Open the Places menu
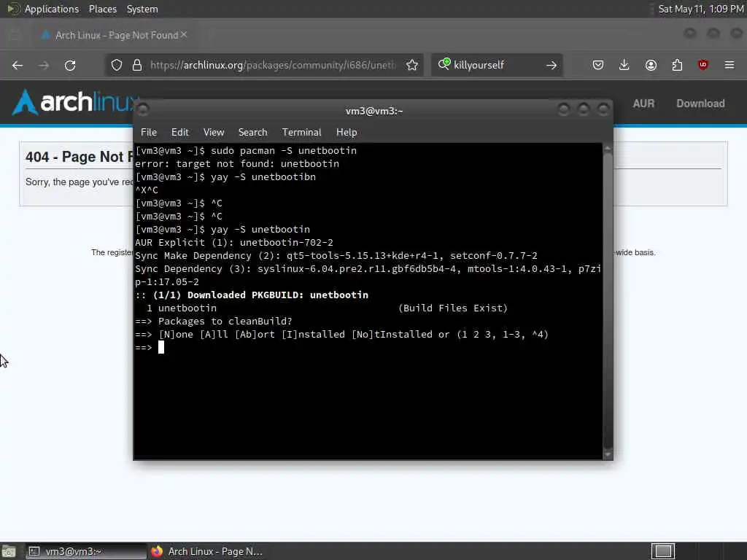 (102, 9)
